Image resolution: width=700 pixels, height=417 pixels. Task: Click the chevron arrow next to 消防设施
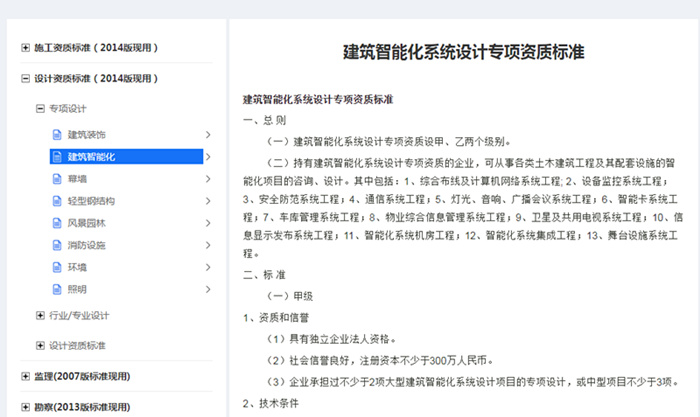(x=207, y=245)
